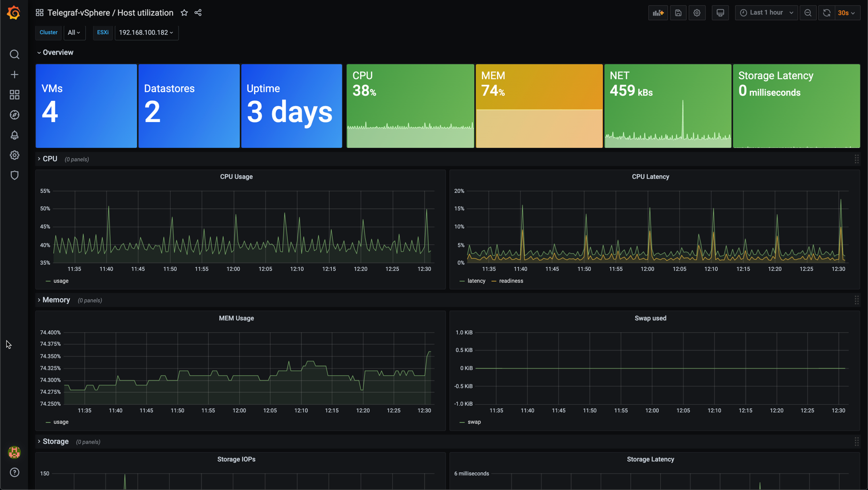This screenshot has height=490, width=868.
Task: Open the Help question mark icon
Action: 14,472
